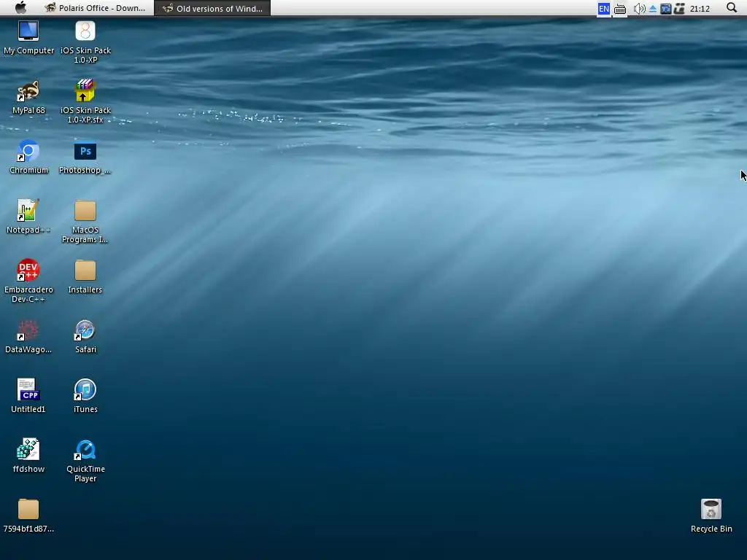
Task: Select the Chromium shortcut icon
Action: point(28,157)
